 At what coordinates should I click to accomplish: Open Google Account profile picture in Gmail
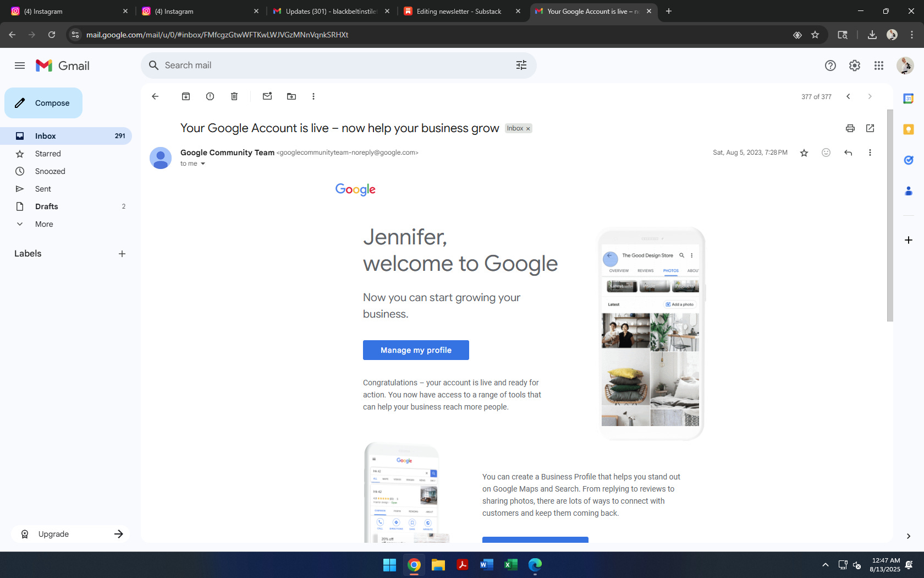coord(905,66)
